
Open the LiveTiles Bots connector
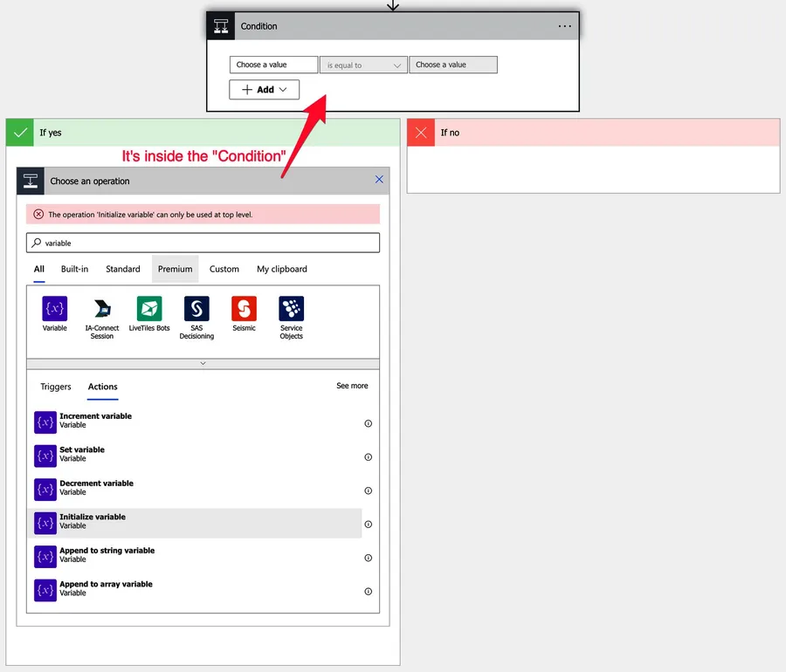tap(149, 309)
